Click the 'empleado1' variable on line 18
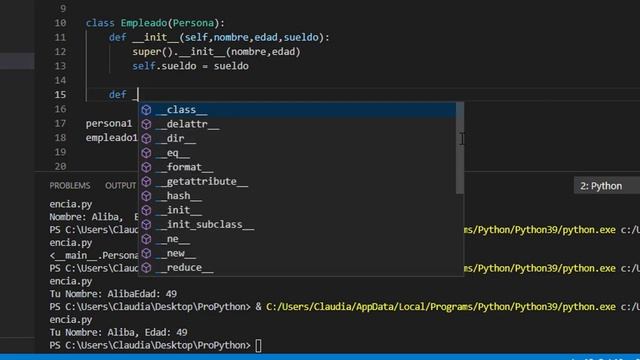Viewport: 640px width, 360px height. 111,138
